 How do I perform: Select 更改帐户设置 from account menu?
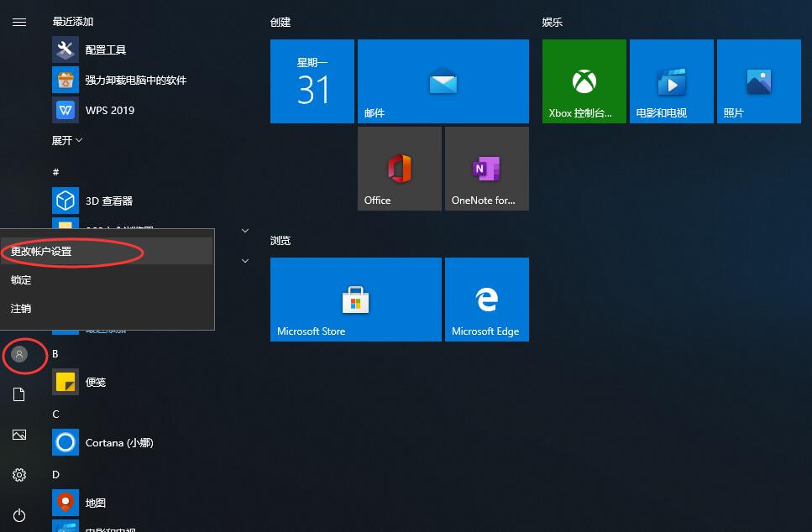pyautogui.click(x=107, y=251)
